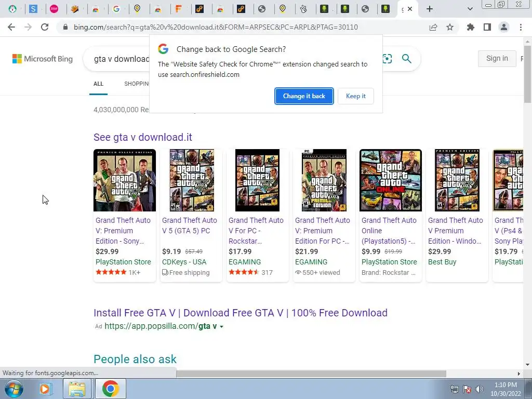View site information via the lock icon
This screenshot has width=532, height=399.
[65, 27]
